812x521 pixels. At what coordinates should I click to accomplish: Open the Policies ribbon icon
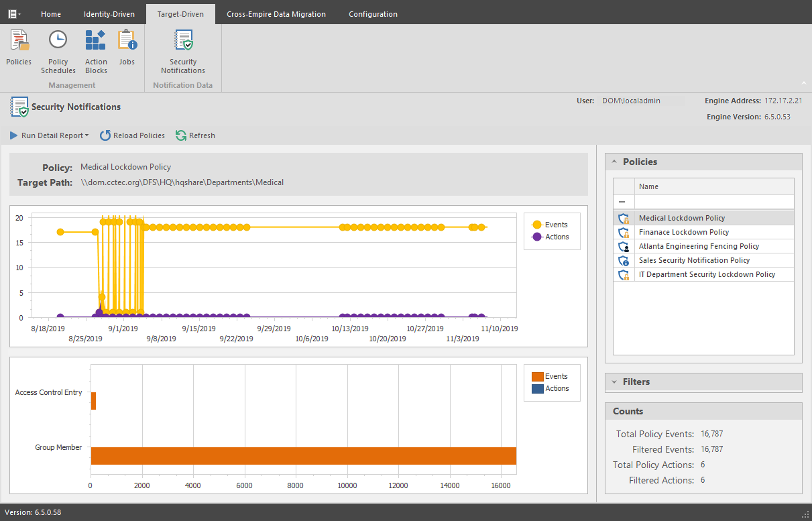(19, 42)
